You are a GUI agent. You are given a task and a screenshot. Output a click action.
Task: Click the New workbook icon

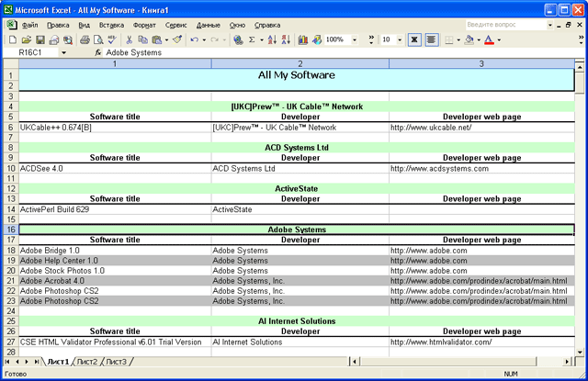pyautogui.click(x=12, y=40)
